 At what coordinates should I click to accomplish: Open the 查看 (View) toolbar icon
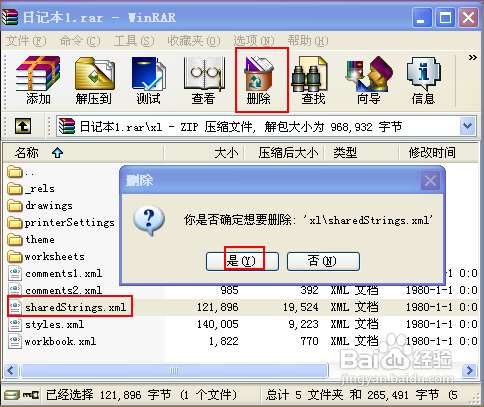pos(203,81)
